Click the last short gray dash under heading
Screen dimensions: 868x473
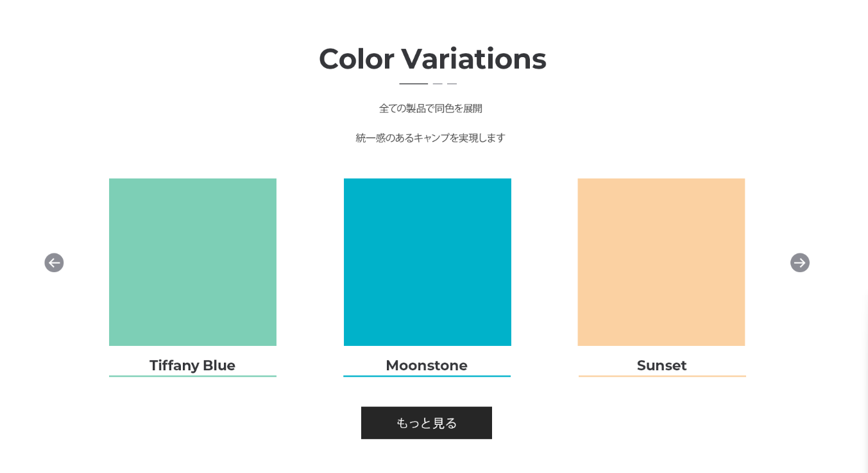point(452,84)
